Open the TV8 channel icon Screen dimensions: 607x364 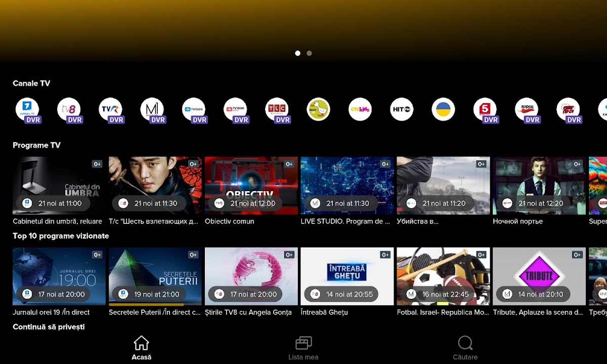tap(69, 110)
